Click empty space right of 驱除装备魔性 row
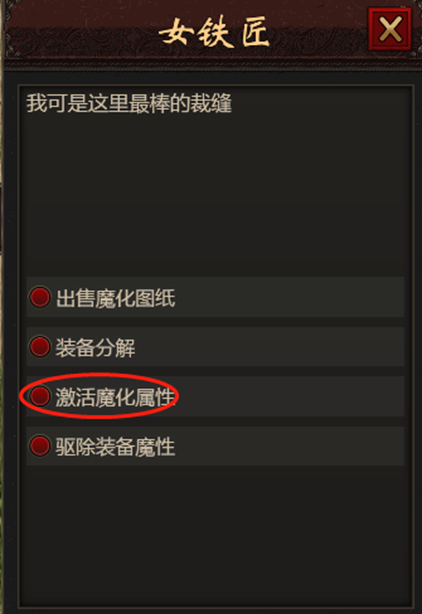The height and width of the screenshot is (614, 422). point(290,446)
